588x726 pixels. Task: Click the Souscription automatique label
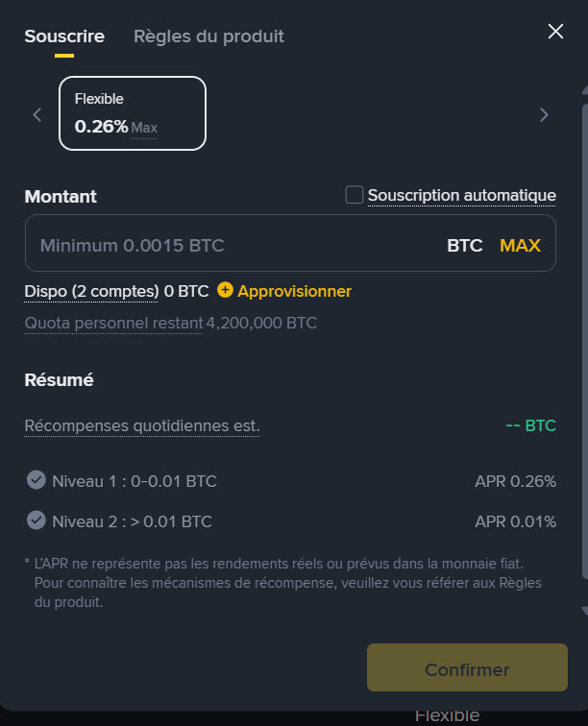(461, 195)
